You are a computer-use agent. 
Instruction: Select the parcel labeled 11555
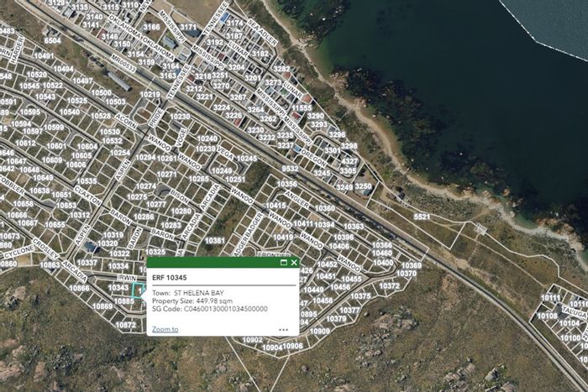(x=302, y=108)
